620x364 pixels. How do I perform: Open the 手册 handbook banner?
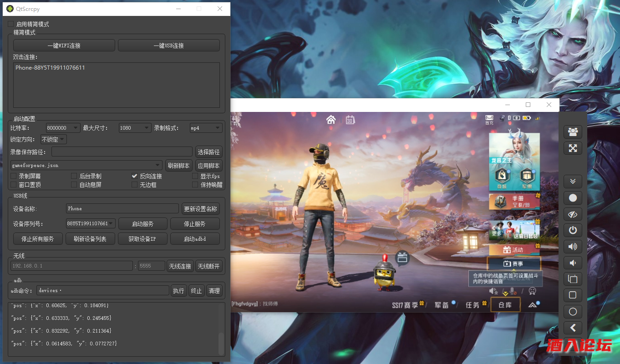coord(514,202)
